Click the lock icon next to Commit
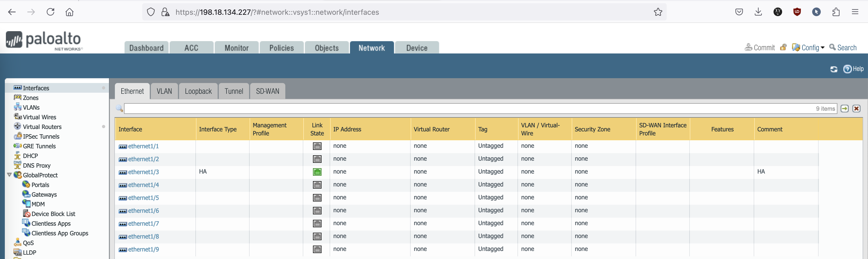The image size is (868, 259). pyautogui.click(x=783, y=48)
